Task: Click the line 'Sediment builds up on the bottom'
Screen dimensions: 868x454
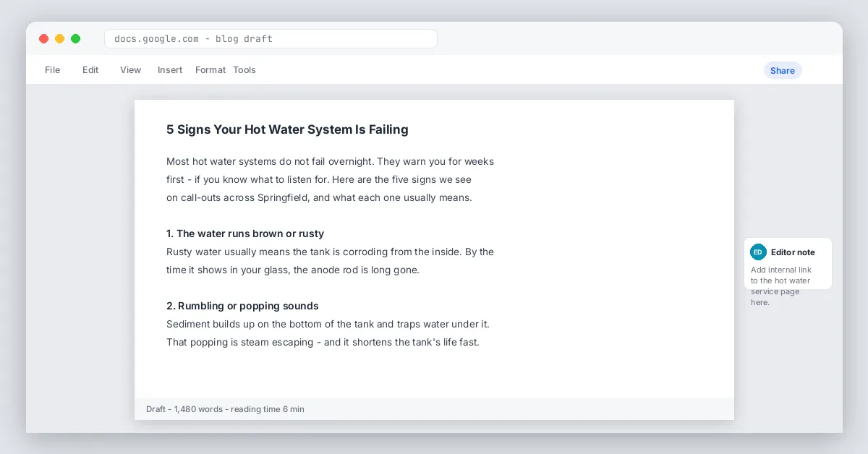Action: point(328,324)
